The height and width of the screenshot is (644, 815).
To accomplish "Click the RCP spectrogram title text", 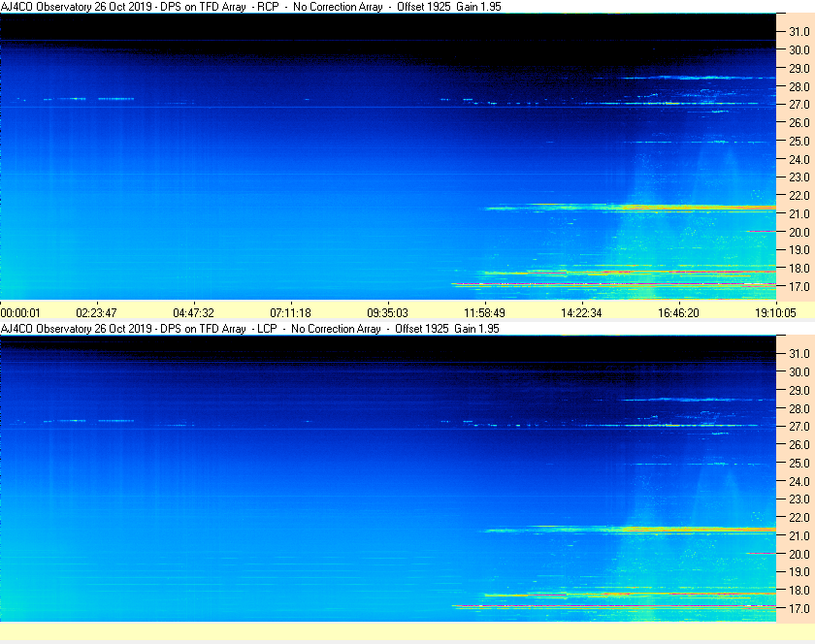I will (251, 7).
